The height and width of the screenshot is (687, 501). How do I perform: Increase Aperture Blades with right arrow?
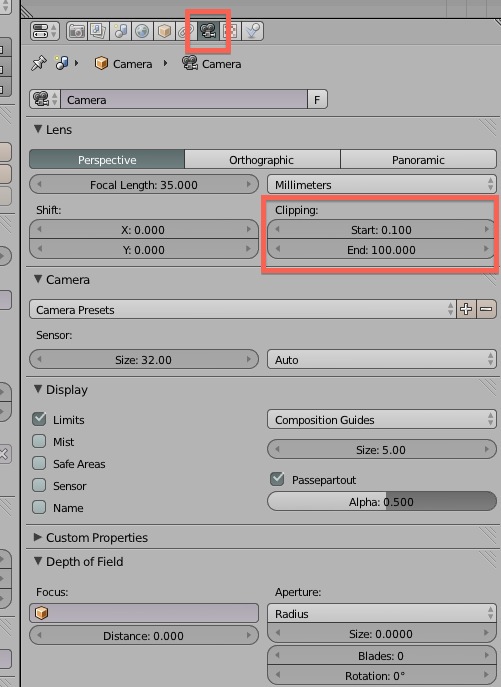coord(486,655)
